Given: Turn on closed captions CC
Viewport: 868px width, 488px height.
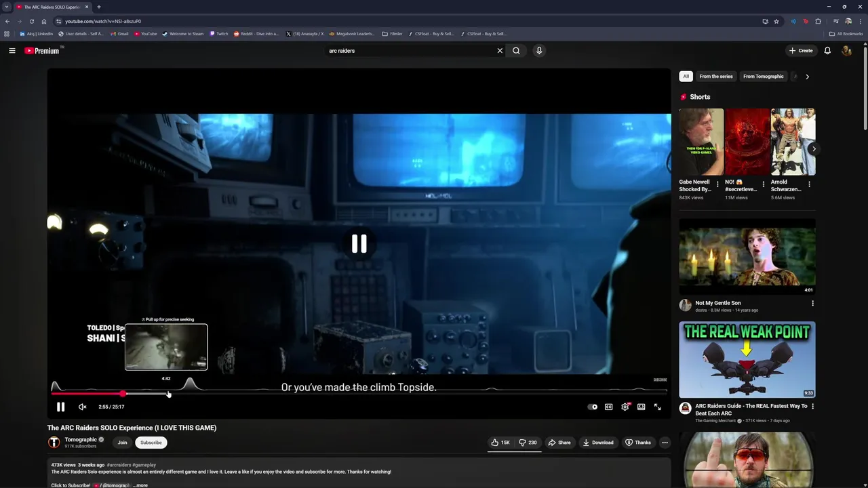Looking at the screenshot, I should (x=608, y=407).
